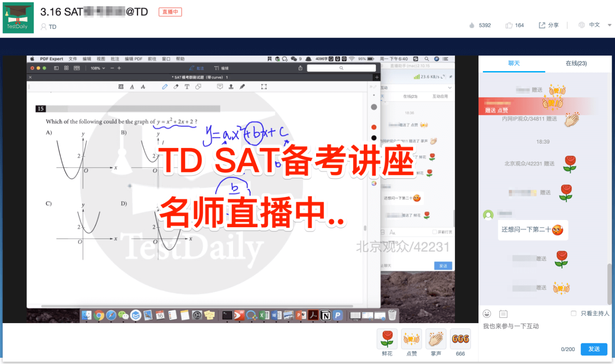
Task: Send the 666 gift
Action: (460, 339)
